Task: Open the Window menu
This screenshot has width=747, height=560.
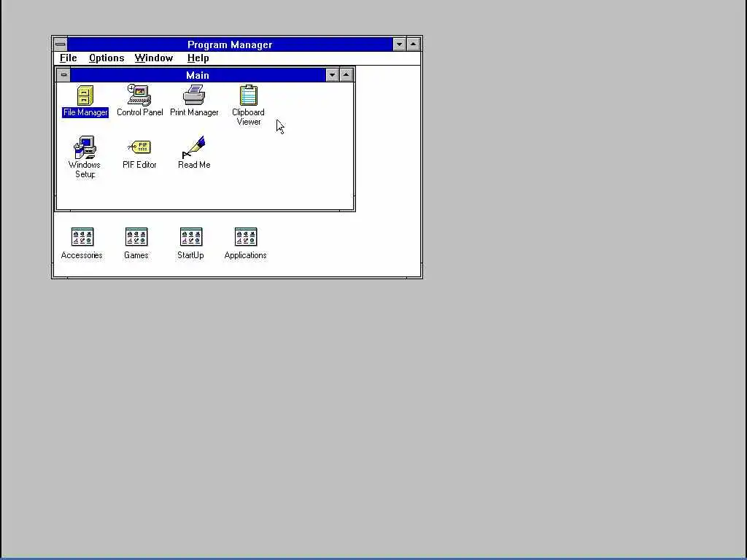Action: (153, 58)
